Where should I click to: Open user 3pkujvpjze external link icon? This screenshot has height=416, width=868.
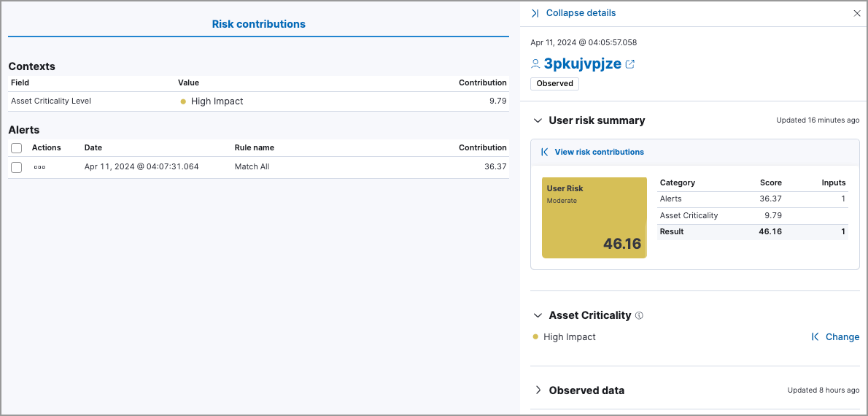pos(630,64)
